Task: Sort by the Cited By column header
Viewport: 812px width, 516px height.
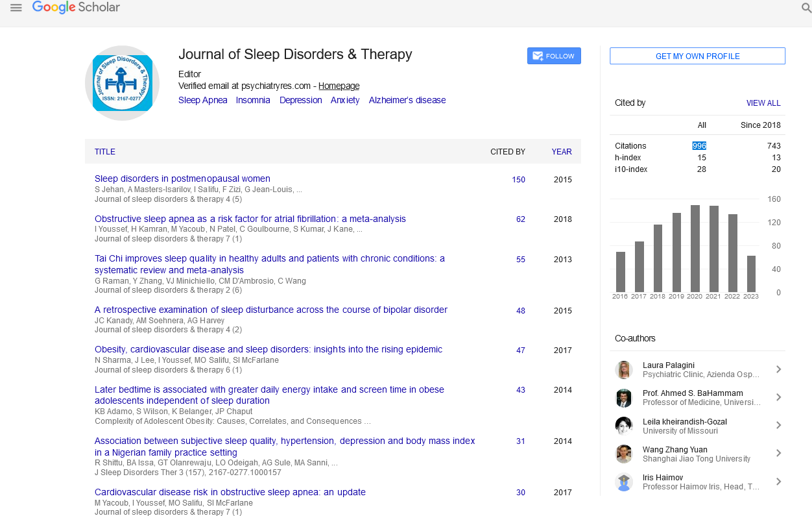Action: point(507,152)
